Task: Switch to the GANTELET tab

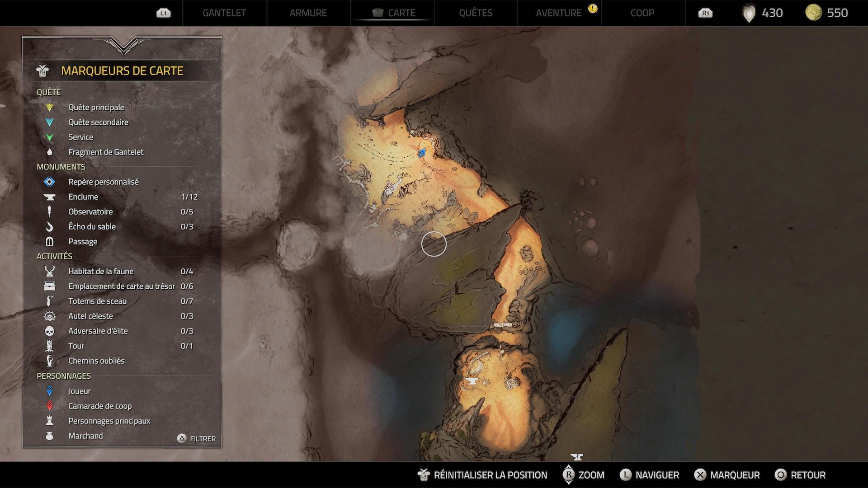Action: pos(224,13)
